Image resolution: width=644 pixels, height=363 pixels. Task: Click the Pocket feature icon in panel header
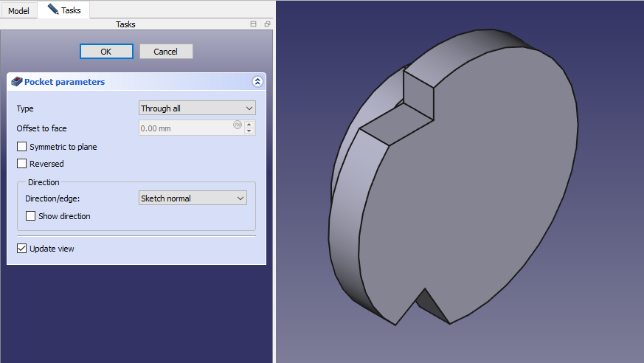pos(17,82)
